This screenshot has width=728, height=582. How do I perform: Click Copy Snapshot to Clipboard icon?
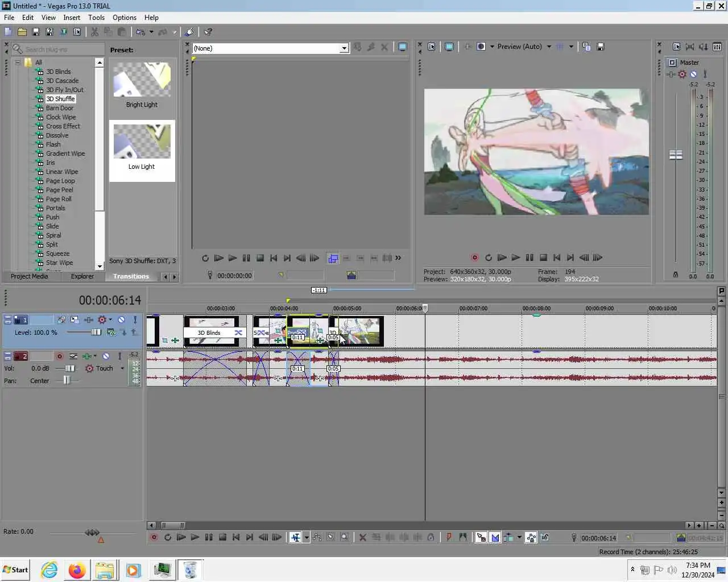pyautogui.click(x=586, y=47)
